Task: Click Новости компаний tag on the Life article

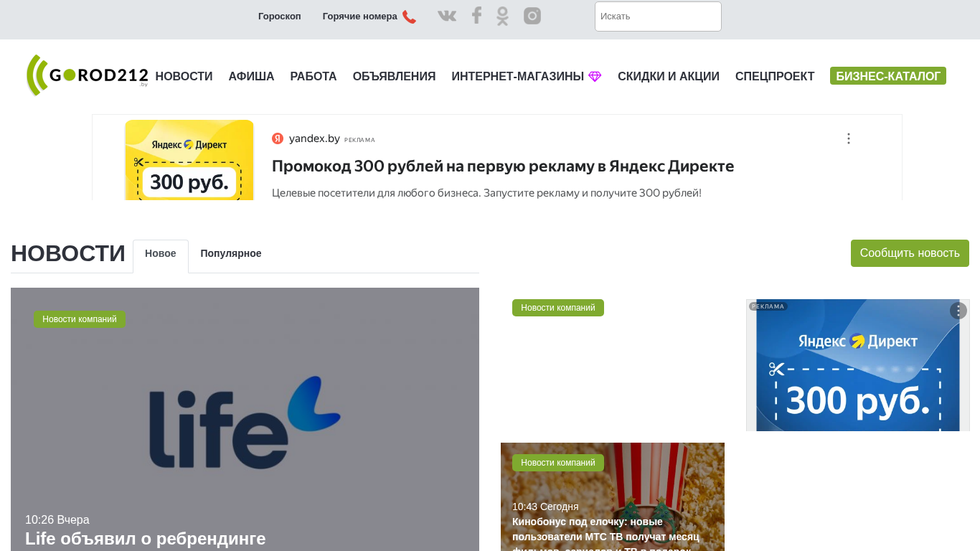Action: 80,319
